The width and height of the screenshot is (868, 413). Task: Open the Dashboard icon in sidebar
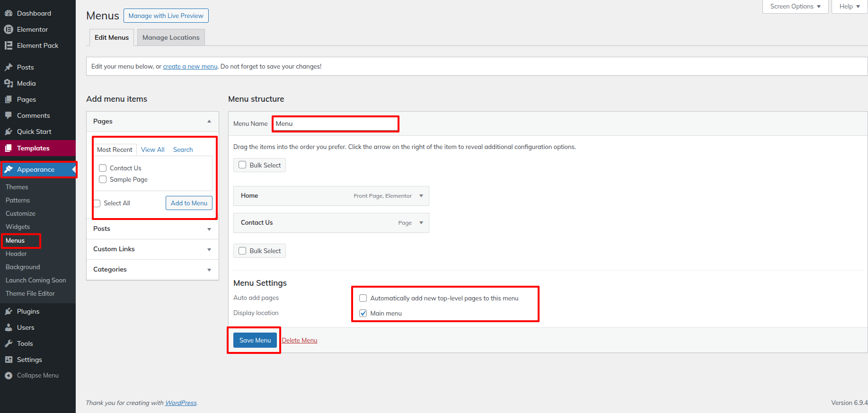pyautogui.click(x=9, y=13)
